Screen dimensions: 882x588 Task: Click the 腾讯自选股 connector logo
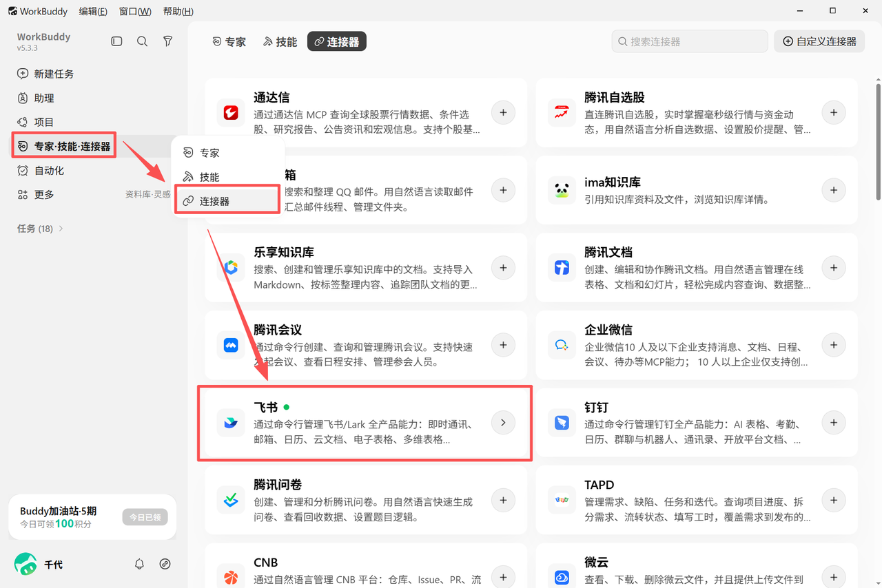pos(562,112)
